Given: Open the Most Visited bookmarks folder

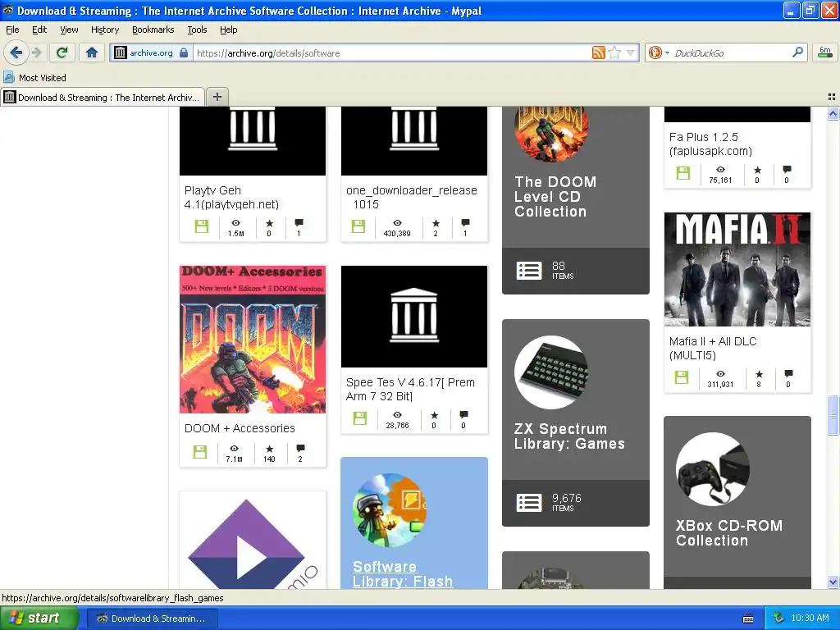Looking at the screenshot, I should coord(34,78).
